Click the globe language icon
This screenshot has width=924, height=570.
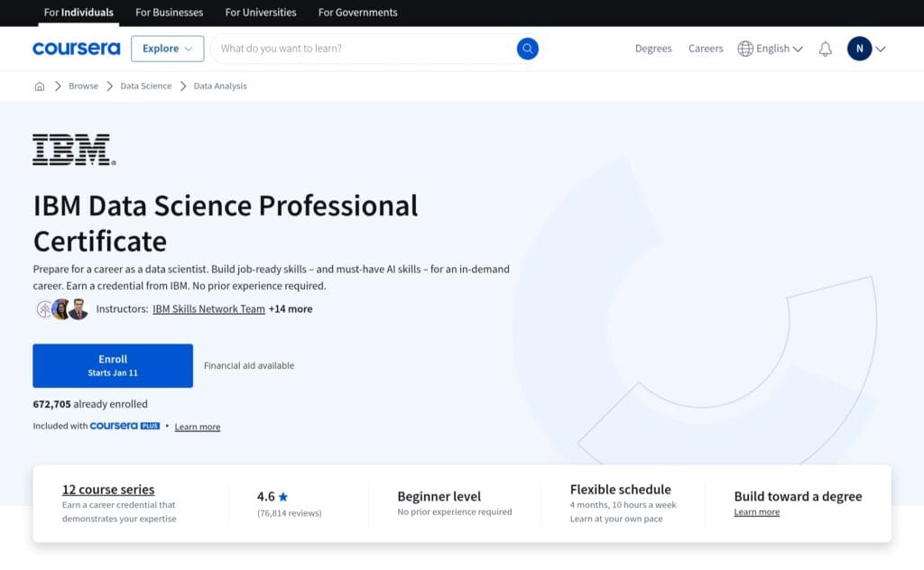[744, 49]
